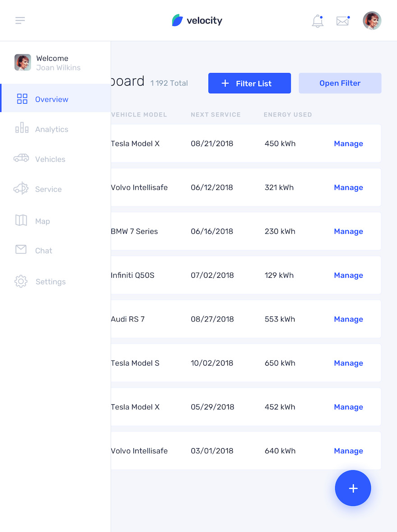
Task: Click the profile avatar in top bar
Action: (372, 21)
